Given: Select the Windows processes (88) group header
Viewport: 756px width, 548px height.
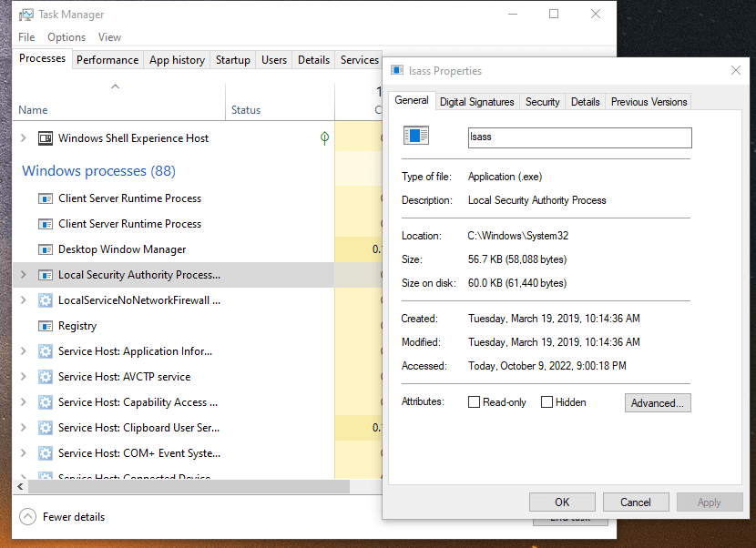Looking at the screenshot, I should click(x=99, y=170).
